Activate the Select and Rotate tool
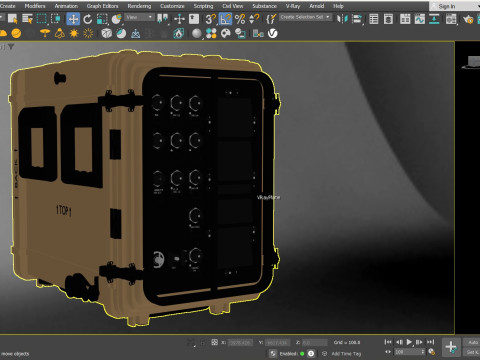The height and width of the screenshot is (360, 480). coord(88,19)
